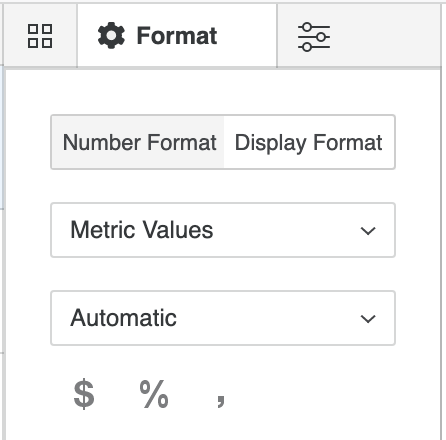Select the Number Format segment label
Screen dimensions: 446x440
coord(140,142)
